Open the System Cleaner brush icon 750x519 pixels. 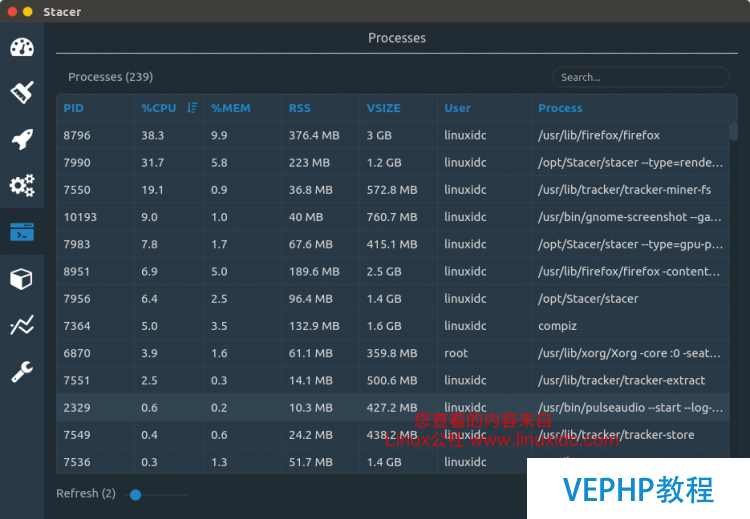coord(22,92)
